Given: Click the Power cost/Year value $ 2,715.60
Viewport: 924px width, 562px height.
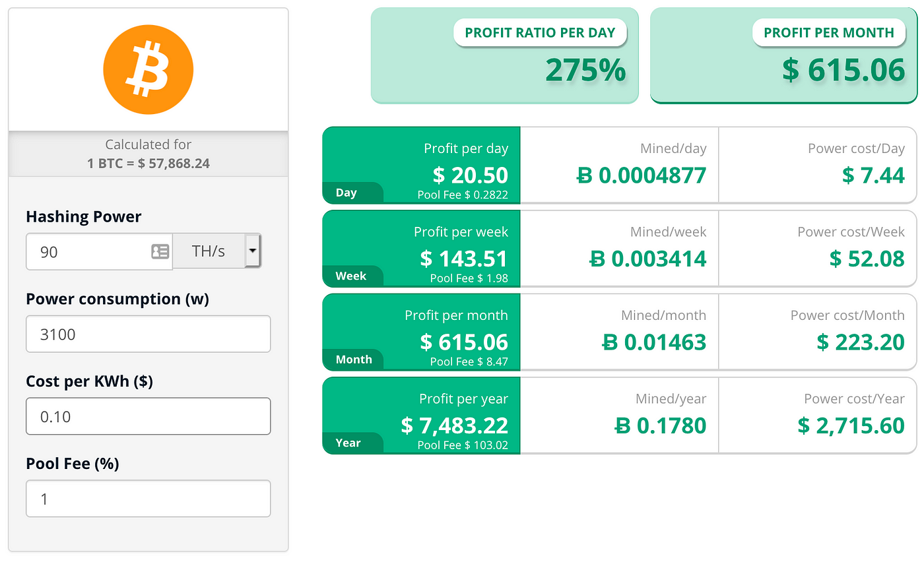Looking at the screenshot, I should click(851, 425).
